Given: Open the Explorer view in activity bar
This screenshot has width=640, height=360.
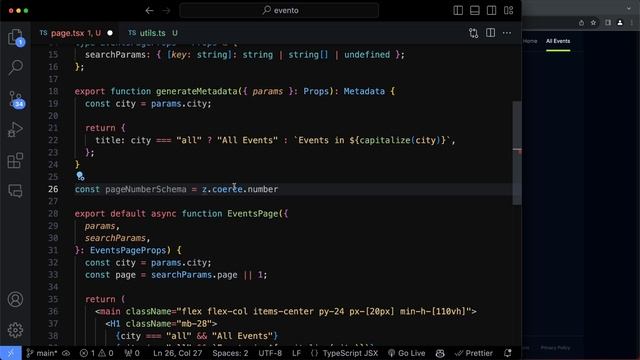Looking at the screenshot, I should 16,37.
